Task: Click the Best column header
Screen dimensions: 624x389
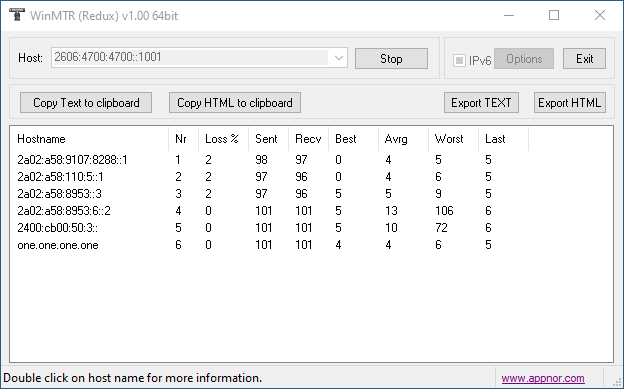Action: point(353,139)
